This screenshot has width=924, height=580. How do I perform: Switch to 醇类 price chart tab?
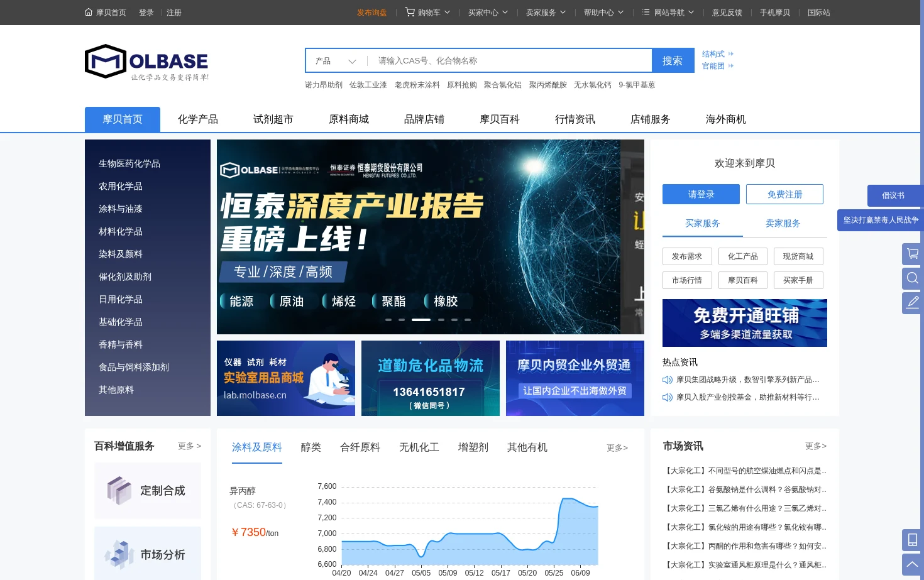311,447
